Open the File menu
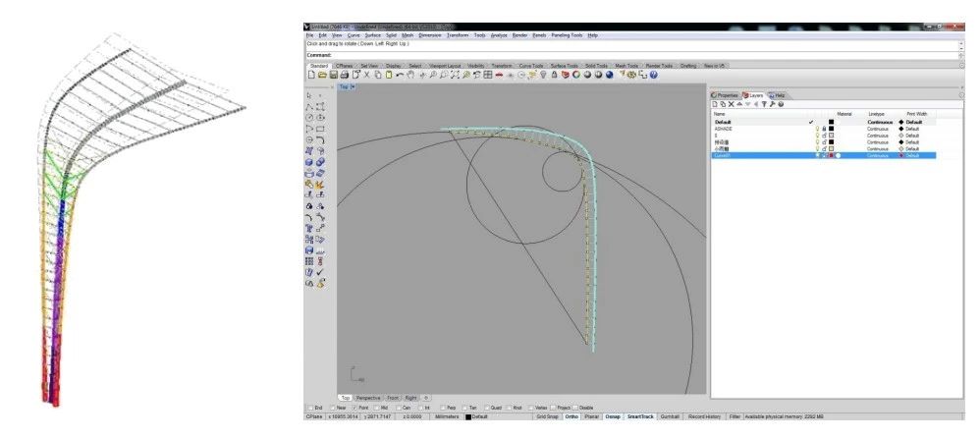980x440 pixels. pos(310,35)
